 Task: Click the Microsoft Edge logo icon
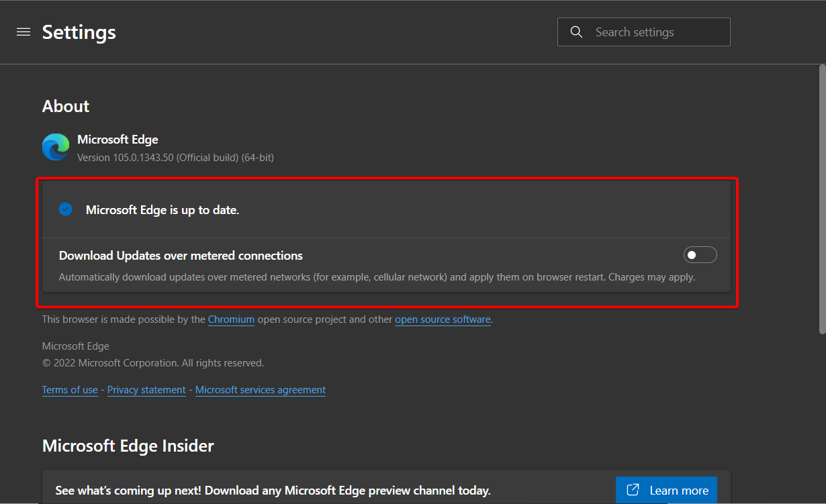56,147
